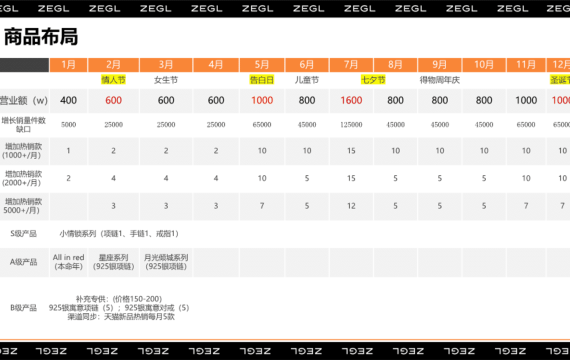Viewport: 570px width, 360px height.
Task: Click the 补充专供 (价格150-200) line
Action: pos(119,299)
